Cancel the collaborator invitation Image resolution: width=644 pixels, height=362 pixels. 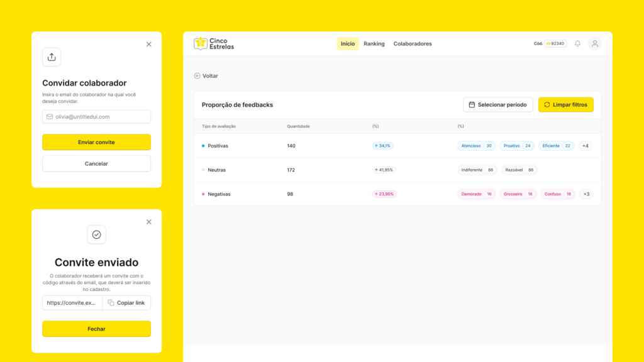click(x=96, y=163)
